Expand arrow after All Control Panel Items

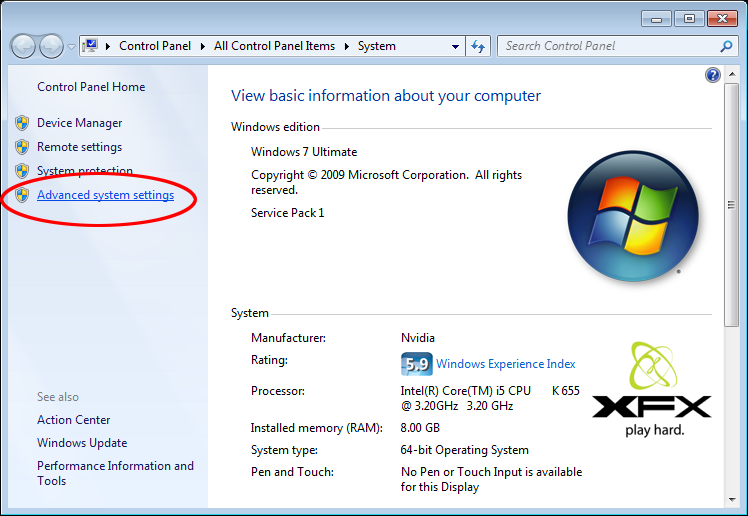coord(347,46)
